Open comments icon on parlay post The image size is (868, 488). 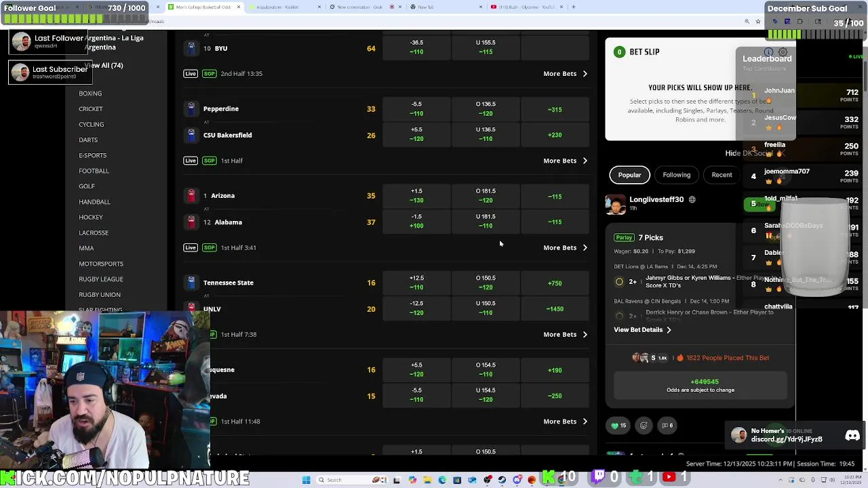(x=667, y=426)
